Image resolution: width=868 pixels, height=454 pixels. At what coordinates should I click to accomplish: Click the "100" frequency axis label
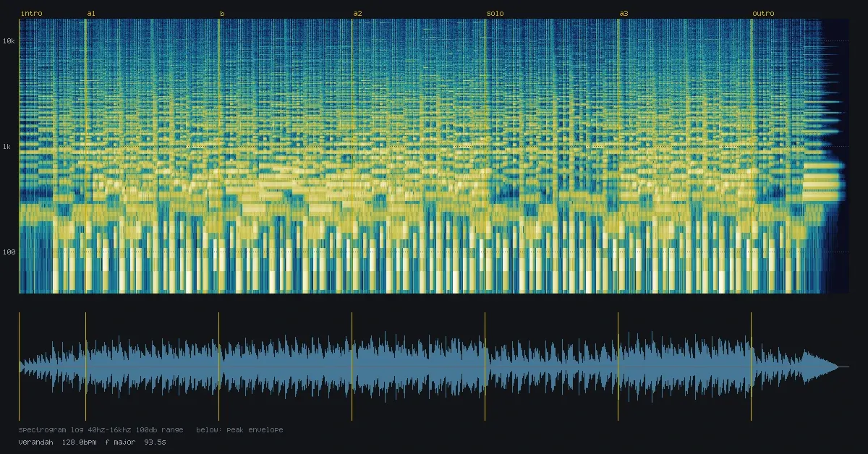(x=9, y=252)
